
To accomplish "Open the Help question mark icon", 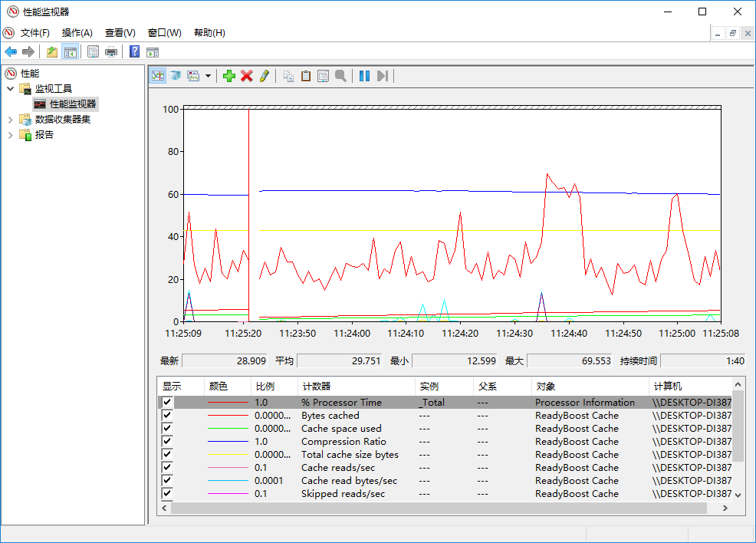I will coord(134,51).
